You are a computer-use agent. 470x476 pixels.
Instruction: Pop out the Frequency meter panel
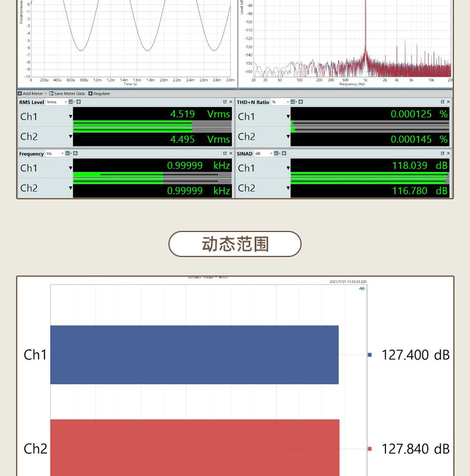tap(225, 154)
